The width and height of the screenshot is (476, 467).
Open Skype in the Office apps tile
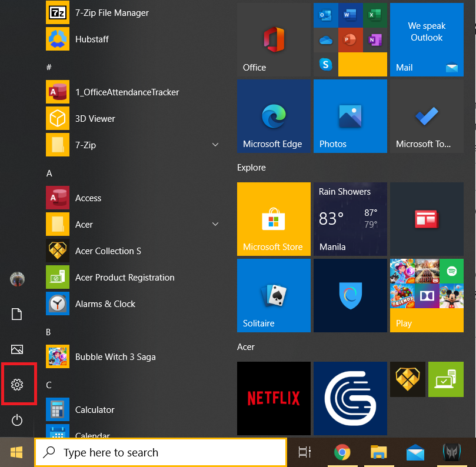tap(326, 64)
